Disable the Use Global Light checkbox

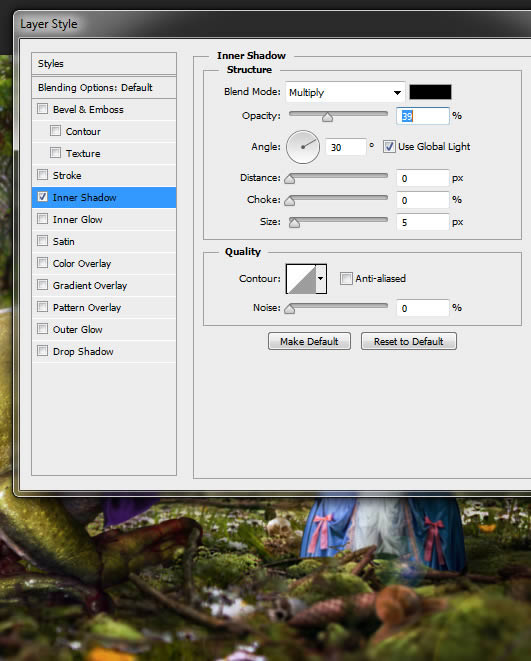(389, 147)
